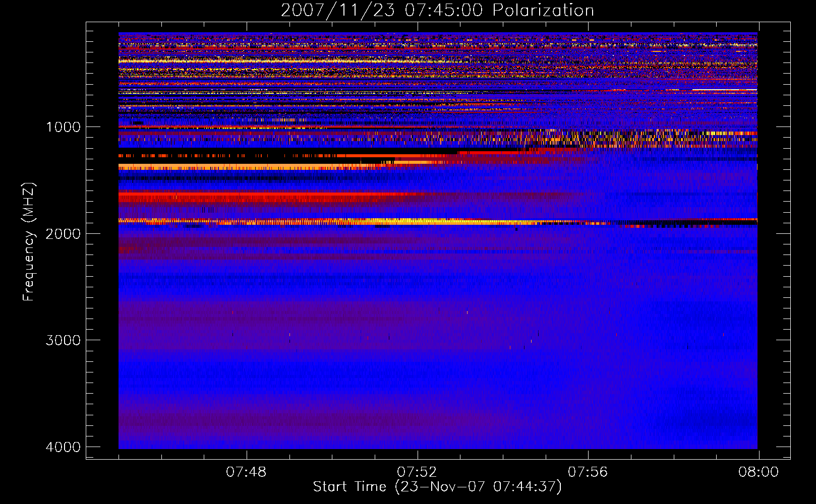Click the 08:00 time tick label

759,472
